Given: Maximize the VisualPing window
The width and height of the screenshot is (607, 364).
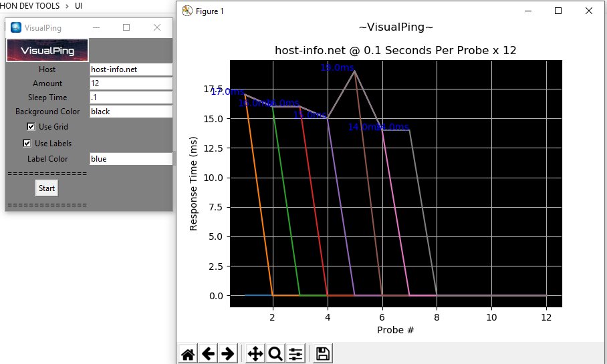Looking at the screenshot, I should pyautogui.click(x=126, y=27).
